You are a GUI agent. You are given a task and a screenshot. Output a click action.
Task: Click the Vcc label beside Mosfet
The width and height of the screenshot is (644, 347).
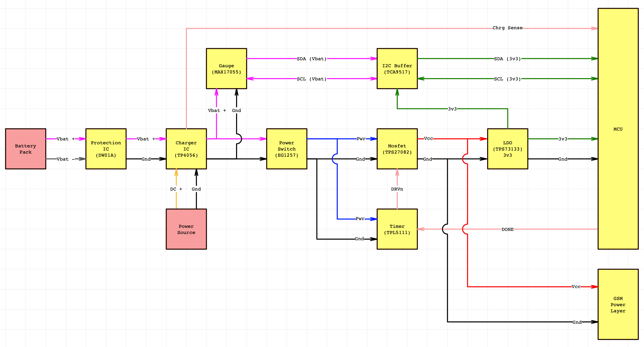[x=428, y=139]
